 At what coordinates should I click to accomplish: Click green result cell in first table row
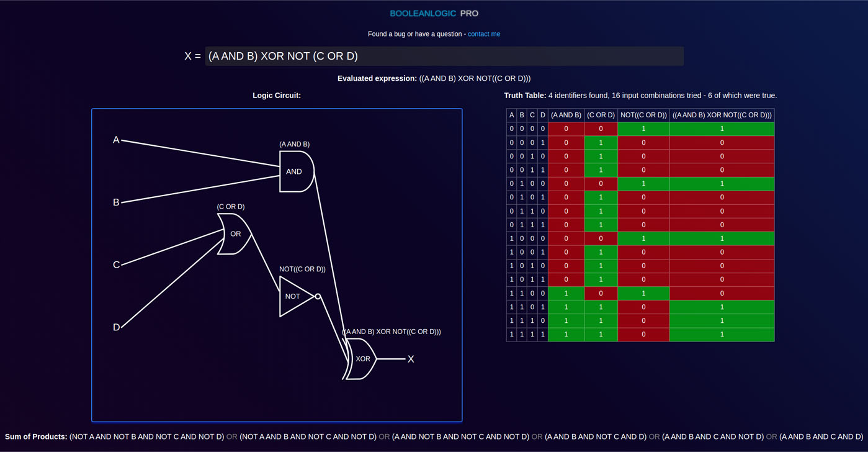click(722, 129)
